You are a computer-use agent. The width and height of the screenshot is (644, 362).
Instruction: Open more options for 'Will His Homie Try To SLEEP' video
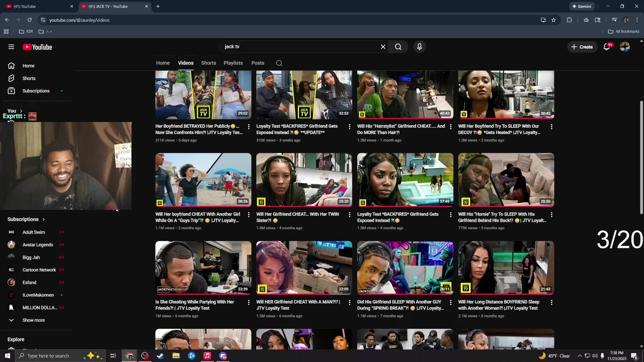[551, 215]
